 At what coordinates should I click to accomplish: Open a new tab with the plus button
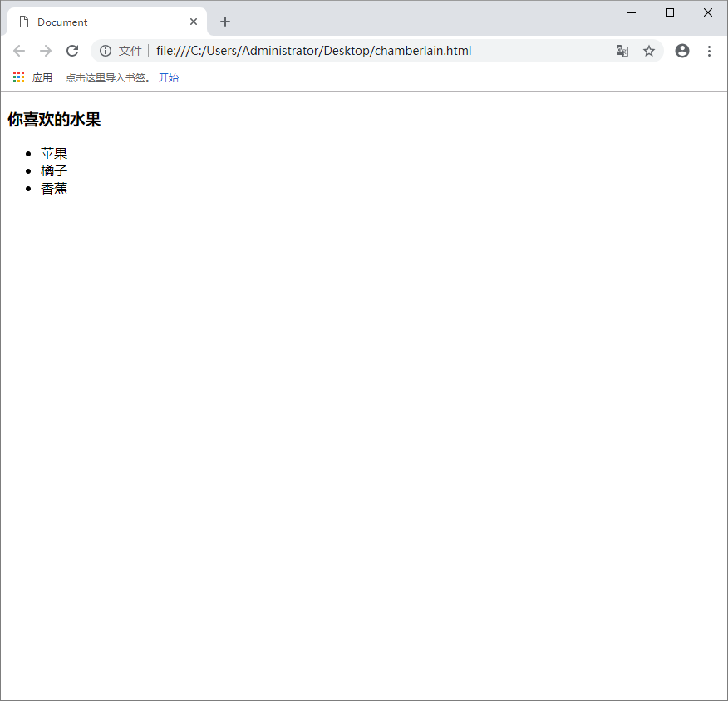tap(225, 22)
